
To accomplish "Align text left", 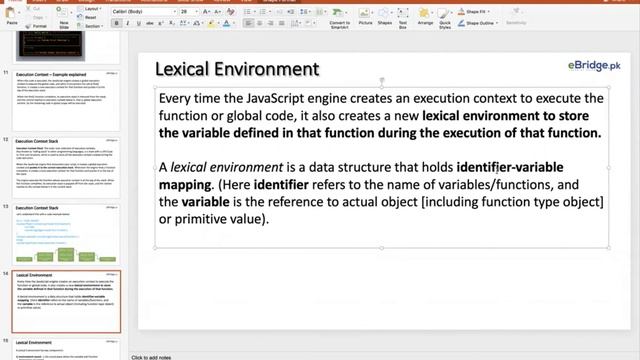I will (x=248, y=24).
